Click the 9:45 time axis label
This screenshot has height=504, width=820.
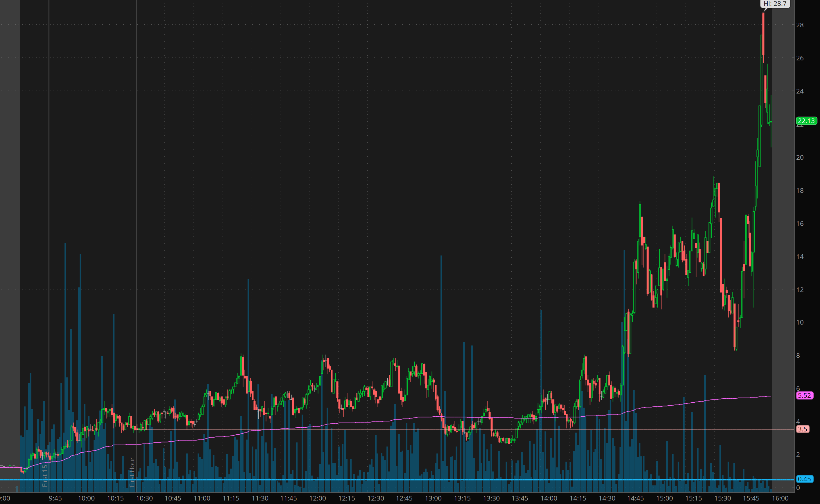55,498
